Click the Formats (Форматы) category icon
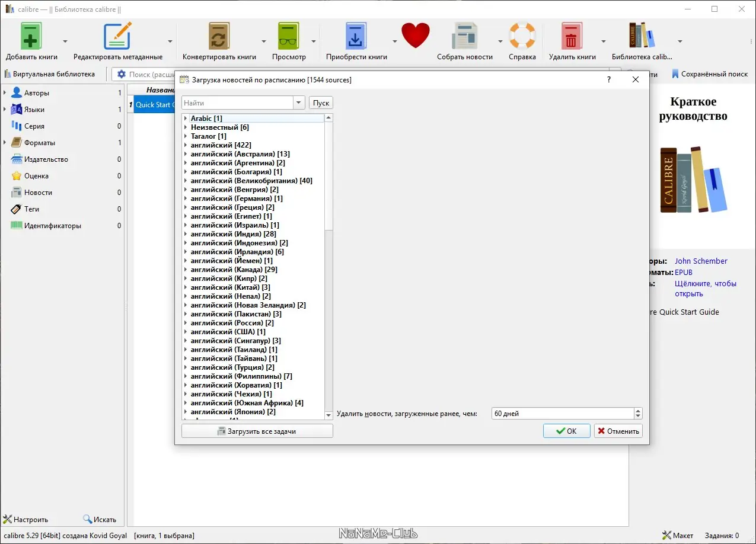The height and width of the screenshot is (544, 756). coord(17,143)
